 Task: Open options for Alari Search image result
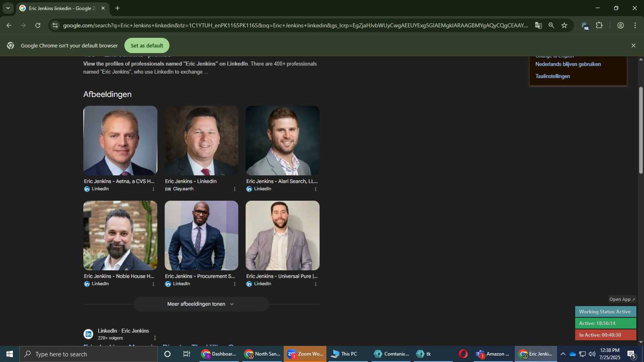(x=316, y=189)
